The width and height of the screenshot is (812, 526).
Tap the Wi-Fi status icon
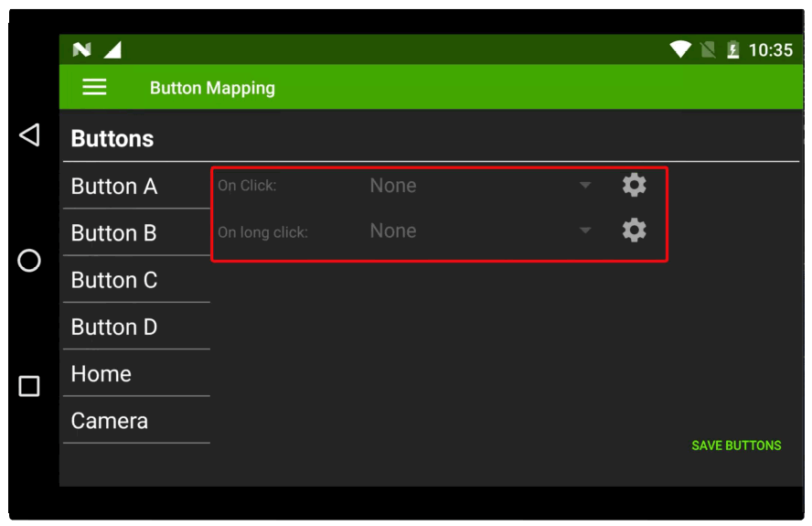coord(680,49)
